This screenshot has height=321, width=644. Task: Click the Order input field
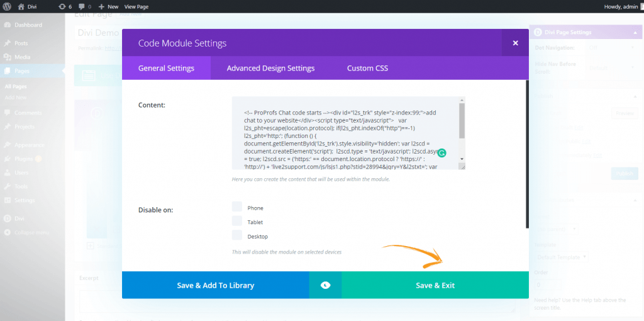tap(548, 285)
